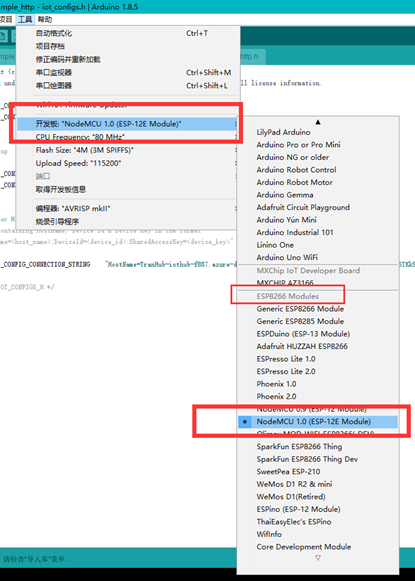This screenshot has width=415, height=581.
Task: Choose Generic ESP8285 Module
Action: coord(318,321)
